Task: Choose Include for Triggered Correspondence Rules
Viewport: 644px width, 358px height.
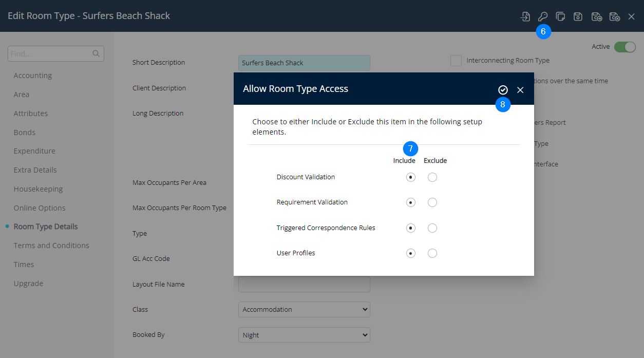Action: point(410,228)
